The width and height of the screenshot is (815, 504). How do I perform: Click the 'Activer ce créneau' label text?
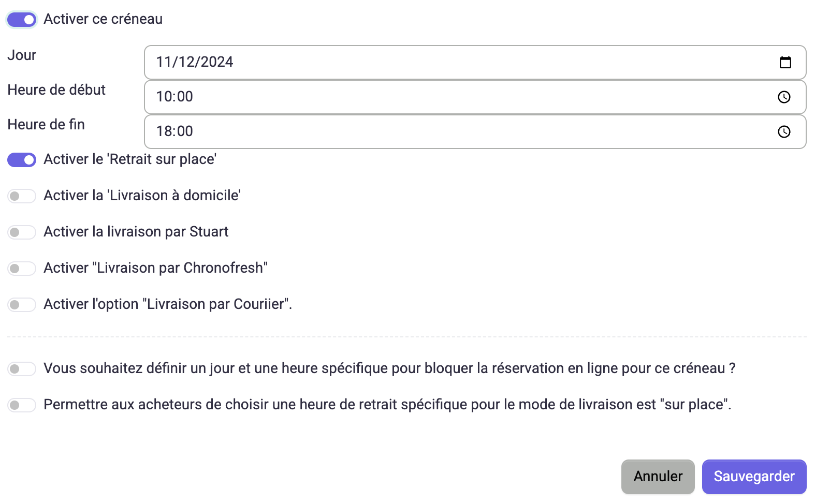coord(103,19)
